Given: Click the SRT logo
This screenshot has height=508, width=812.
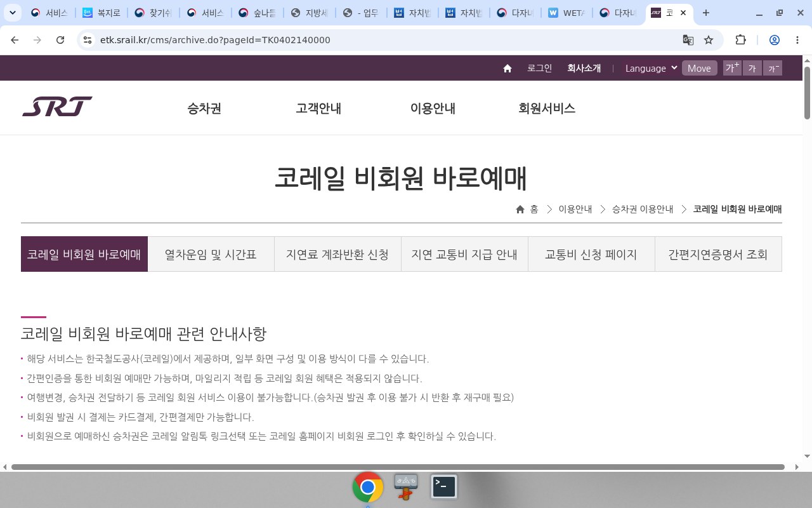Looking at the screenshot, I should tap(57, 107).
